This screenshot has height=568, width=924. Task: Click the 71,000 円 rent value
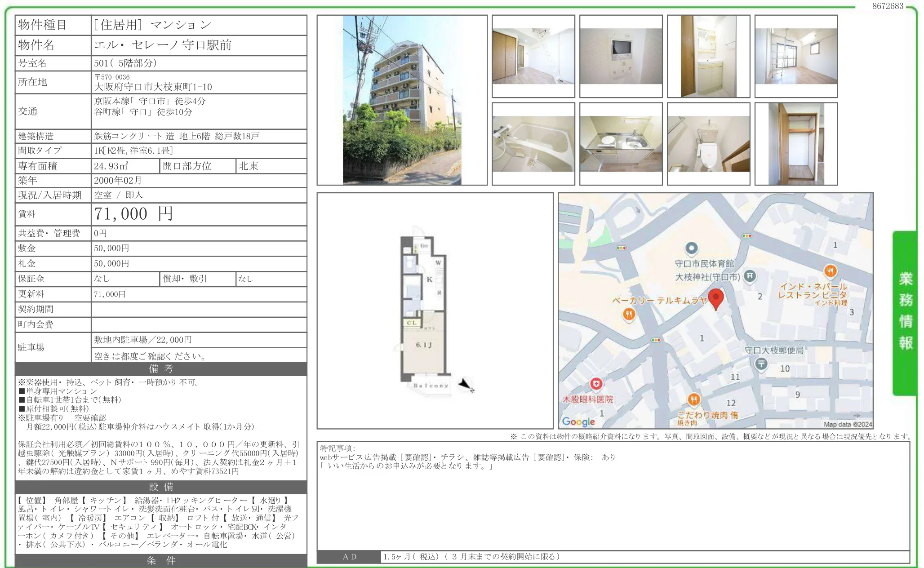tap(133, 214)
